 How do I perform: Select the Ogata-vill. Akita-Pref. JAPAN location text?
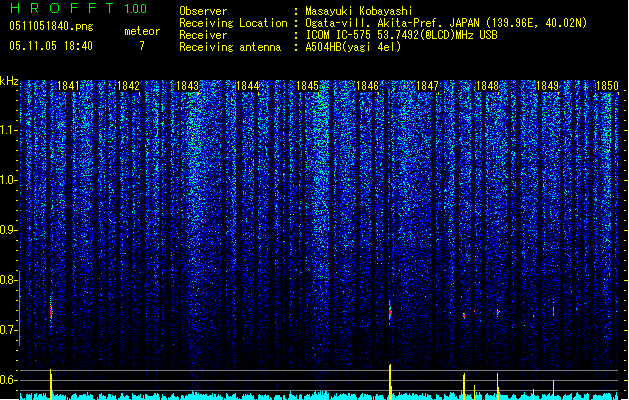pos(446,23)
